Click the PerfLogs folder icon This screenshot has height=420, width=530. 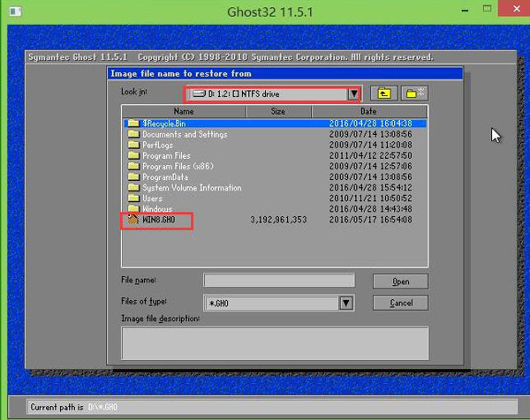click(133, 145)
